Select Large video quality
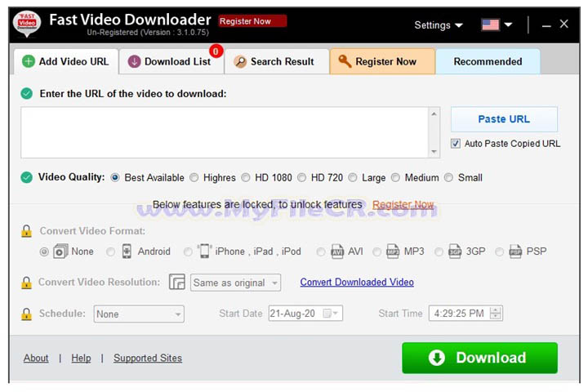 (353, 177)
